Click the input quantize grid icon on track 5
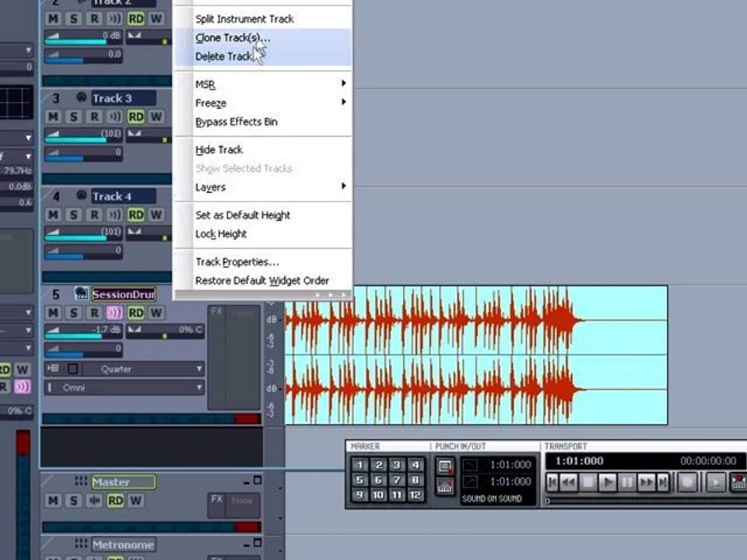 click(x=52, y=369)
